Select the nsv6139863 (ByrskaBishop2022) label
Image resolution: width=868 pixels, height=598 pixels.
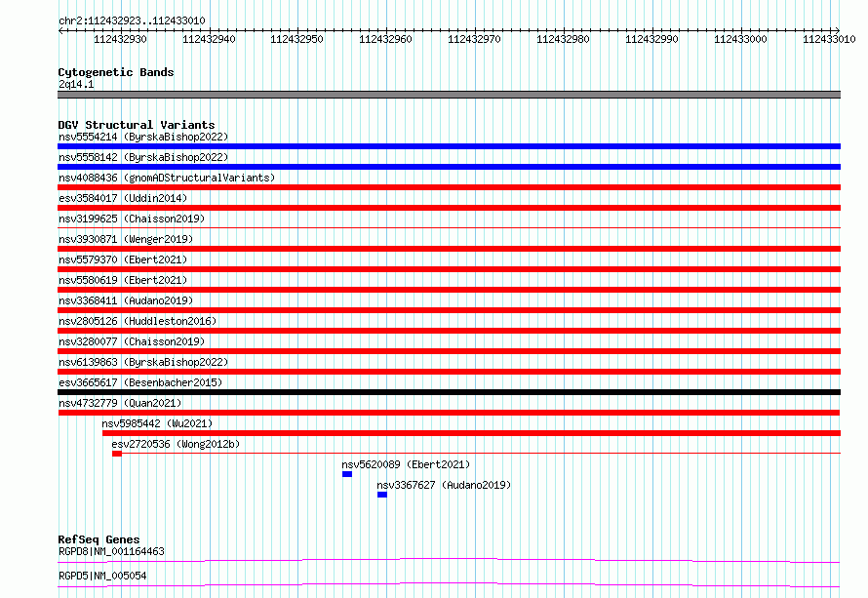click(x=143, y=362)
